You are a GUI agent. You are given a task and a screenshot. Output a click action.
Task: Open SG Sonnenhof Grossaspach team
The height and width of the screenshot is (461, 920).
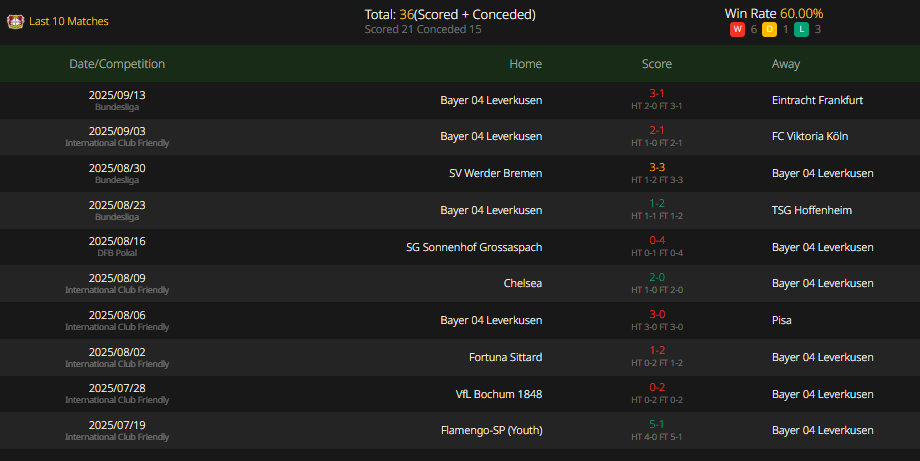474,247
